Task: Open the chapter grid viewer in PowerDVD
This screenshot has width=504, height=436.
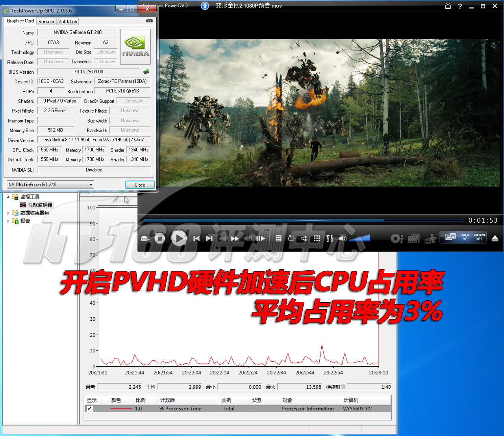Action: tap(317, 238)
